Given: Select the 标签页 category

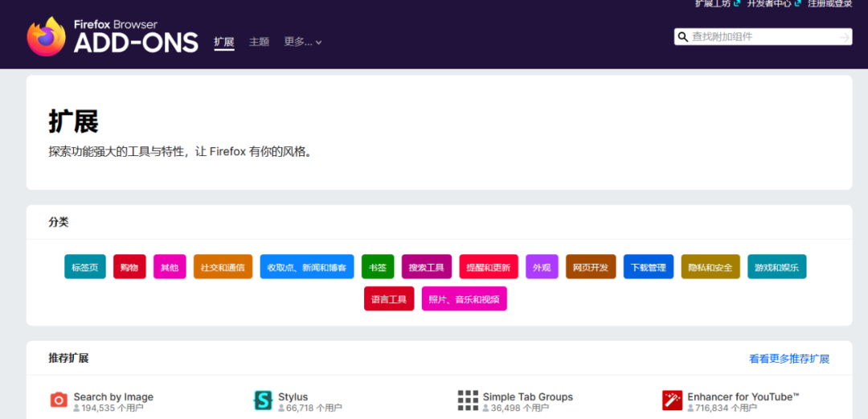Looking at the screenshot, I should point(84,266).
